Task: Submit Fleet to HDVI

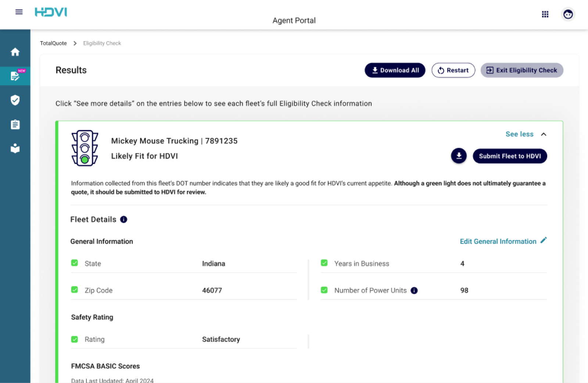Action: tap(510, 156)
